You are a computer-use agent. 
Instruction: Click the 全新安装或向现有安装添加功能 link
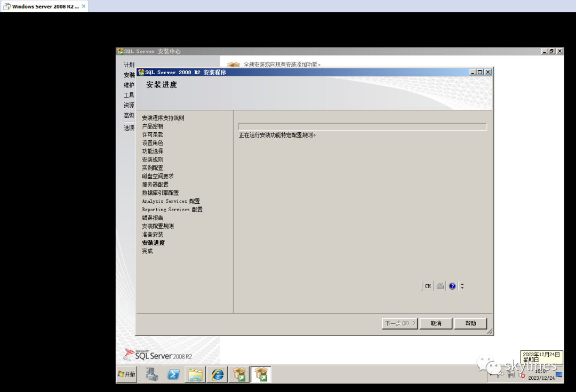282,65
